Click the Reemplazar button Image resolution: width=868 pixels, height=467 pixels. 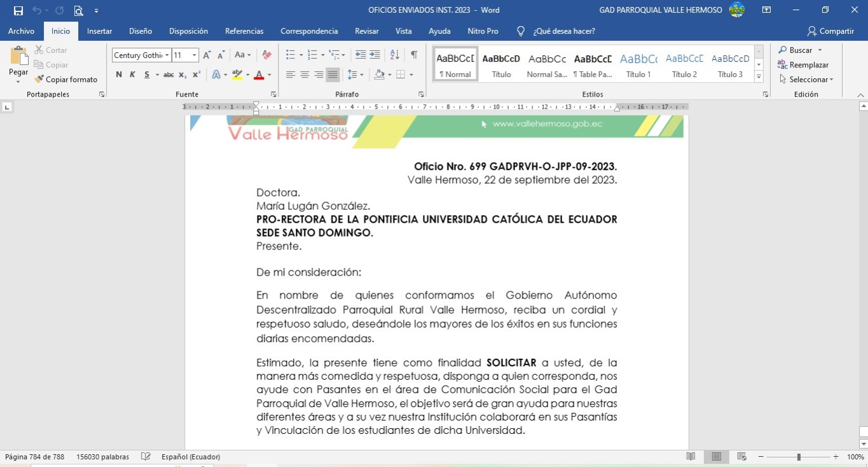804,65
